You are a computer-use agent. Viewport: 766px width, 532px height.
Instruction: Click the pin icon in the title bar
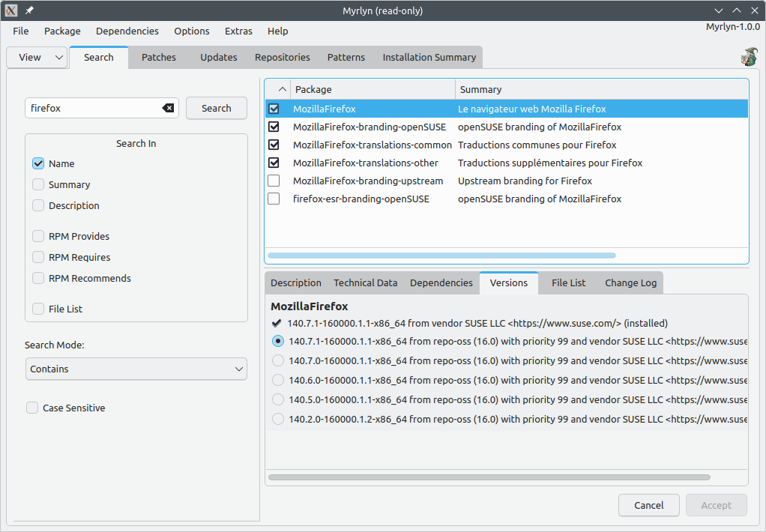tap(29, 10)
